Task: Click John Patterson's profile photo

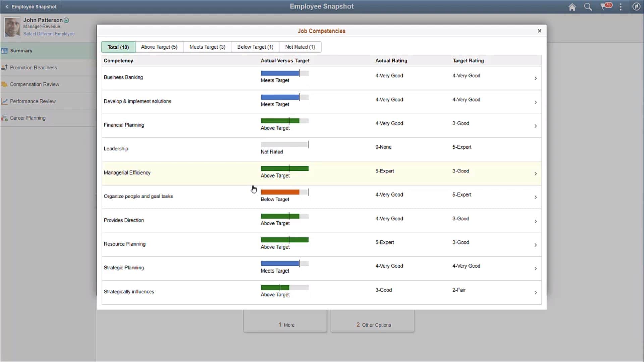Action: (12, 27)
